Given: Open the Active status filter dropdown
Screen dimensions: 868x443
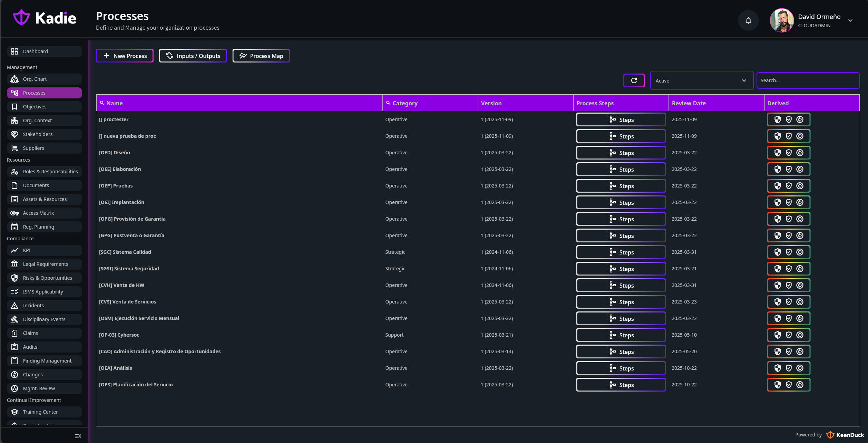Looking at the screenshot, I should point(701,80).
